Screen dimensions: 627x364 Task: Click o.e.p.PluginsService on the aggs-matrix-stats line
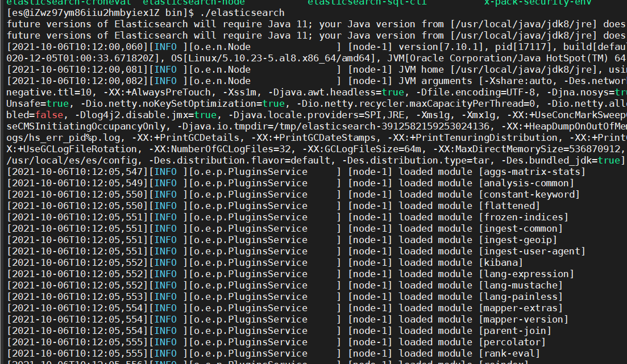251,172
